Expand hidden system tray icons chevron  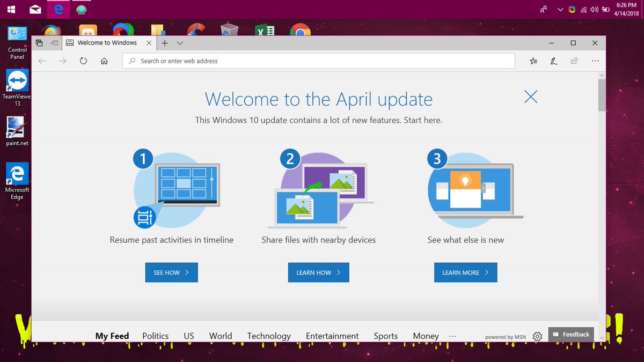tap(560, 9)
